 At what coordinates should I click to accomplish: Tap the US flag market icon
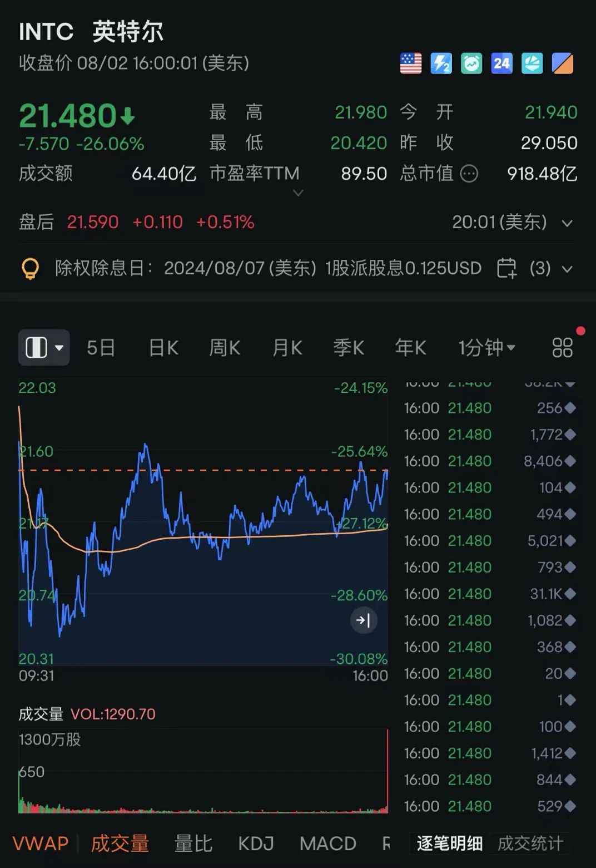coord(411,63)
